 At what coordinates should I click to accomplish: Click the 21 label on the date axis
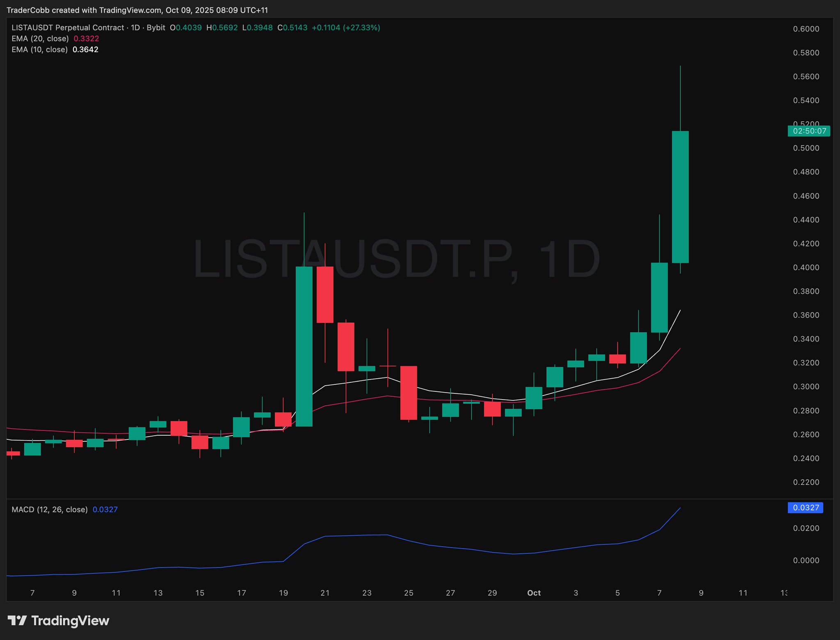click(325, 593)
